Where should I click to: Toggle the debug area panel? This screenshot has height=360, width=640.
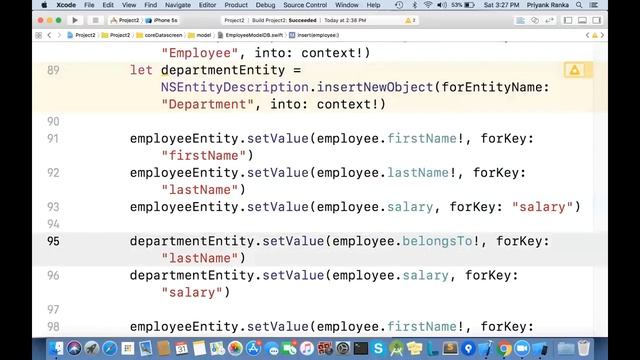point(582,20)
